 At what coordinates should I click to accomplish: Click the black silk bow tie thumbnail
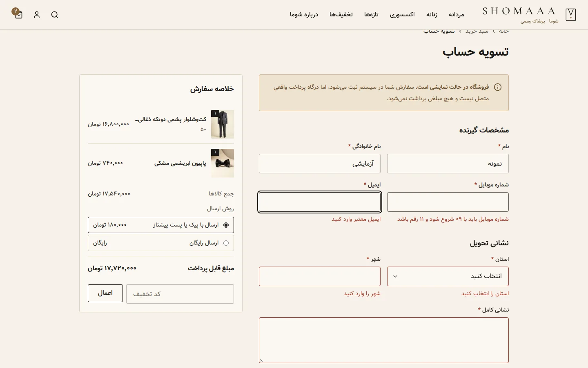tap(223, 163)
